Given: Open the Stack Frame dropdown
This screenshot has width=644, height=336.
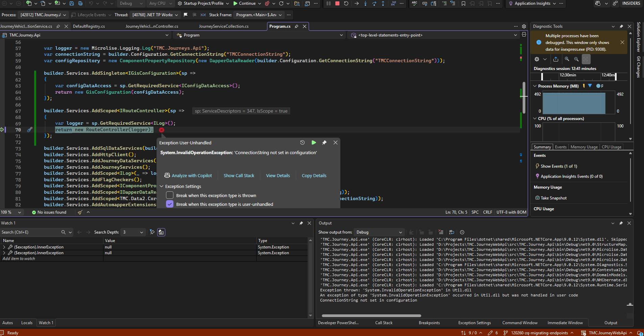Looking at the screenshot, I should coord(259,15).
